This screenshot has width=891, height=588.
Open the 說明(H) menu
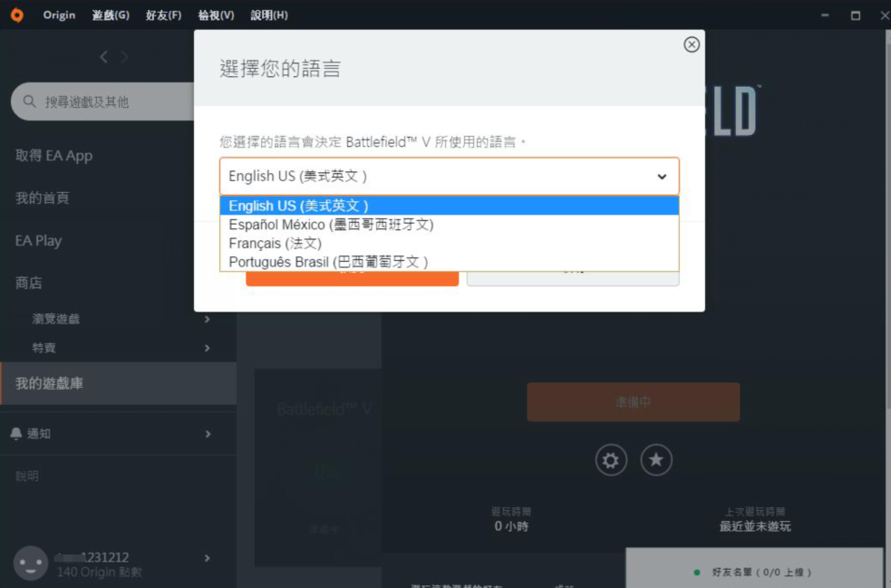269,14
